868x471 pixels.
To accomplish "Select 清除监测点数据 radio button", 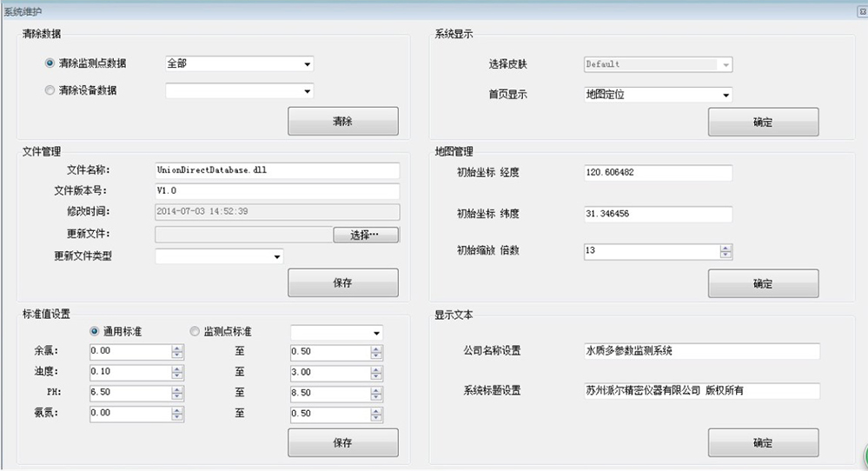I will tap(50, 63).
